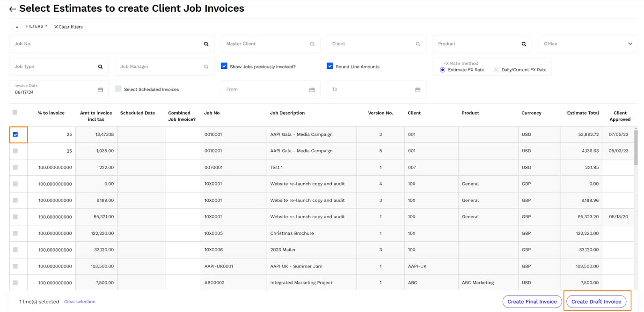
Task: Open the Invoice Date calendar picker
Action: 100,90
